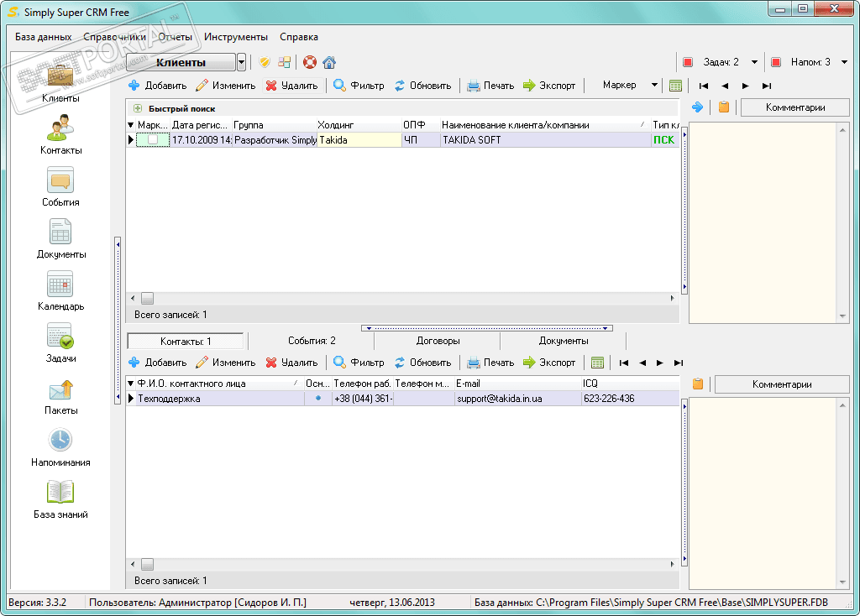Go to the next record in the contacts grid
The width and height of the screenshot is (860, 616).
pos(660,363)
